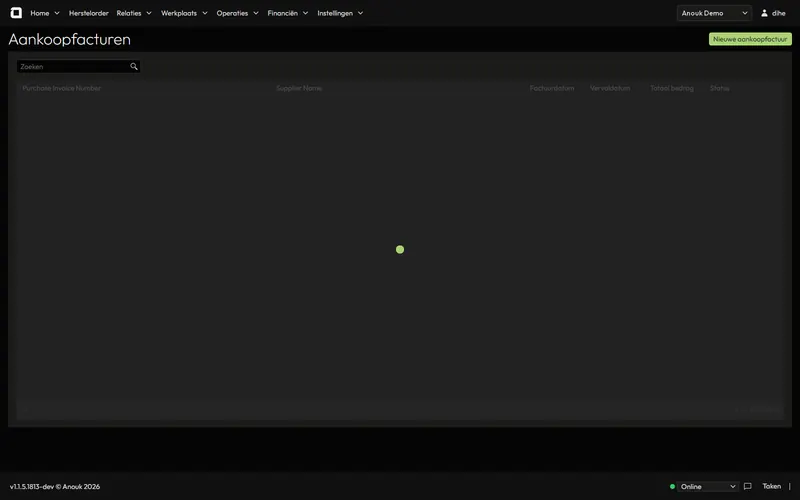800x500 pixels.
Task: Click the green Online status dot
Action: coord(672,487)
